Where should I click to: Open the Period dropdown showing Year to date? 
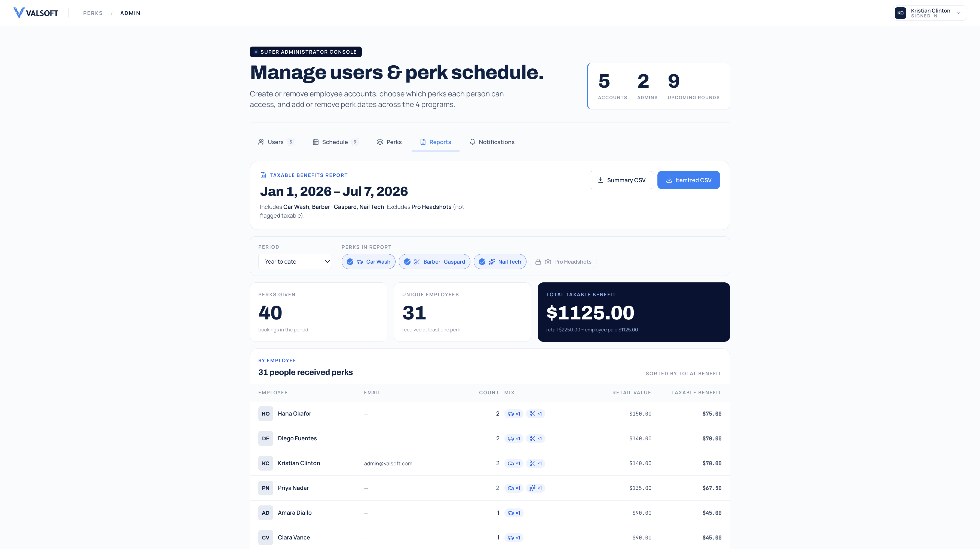tap(295, 261)
